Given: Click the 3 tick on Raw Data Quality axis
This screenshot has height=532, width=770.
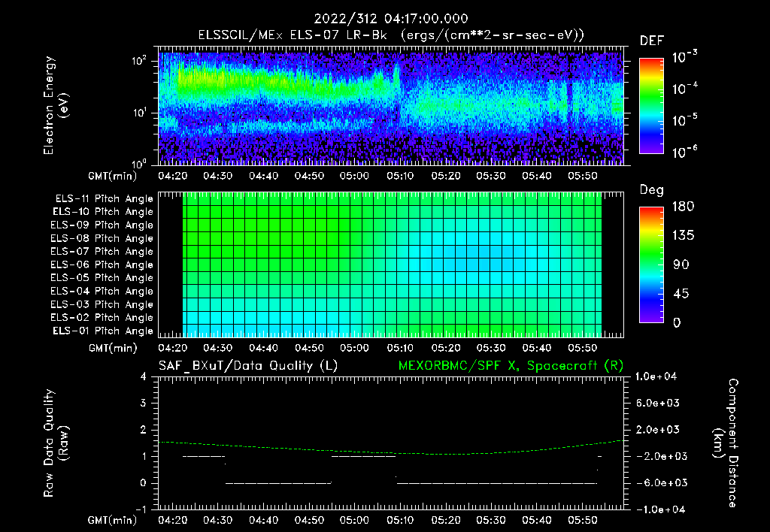Looking at the screenshot, I should [x=144, y=403].
